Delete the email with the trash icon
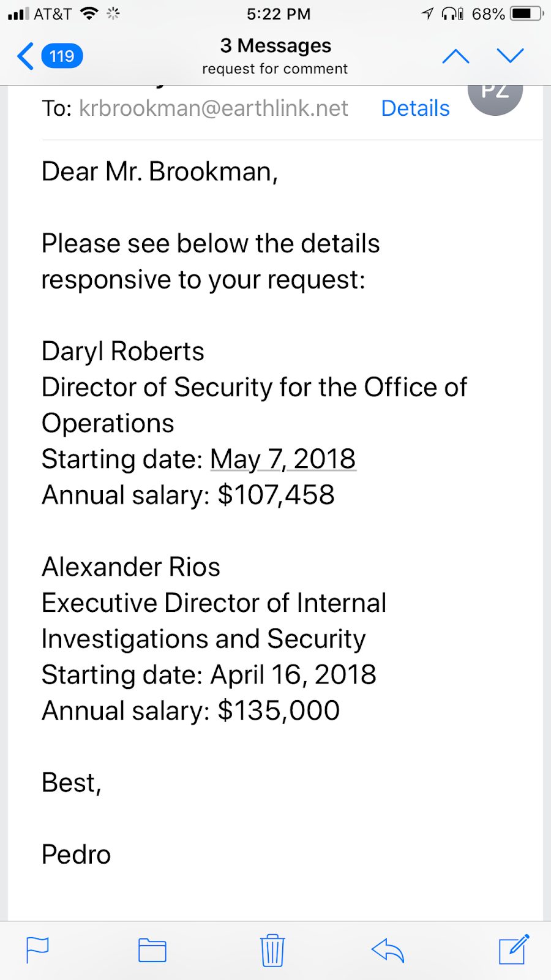Image resolution: width=551 pixels, height=980 pixels. point(272,951)
